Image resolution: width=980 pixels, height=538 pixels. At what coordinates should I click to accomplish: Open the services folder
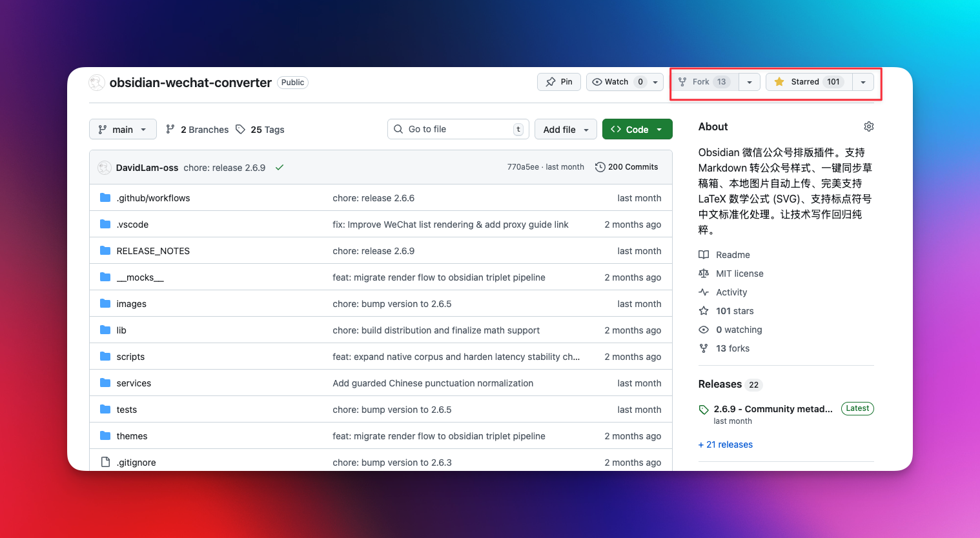point(134,383)
